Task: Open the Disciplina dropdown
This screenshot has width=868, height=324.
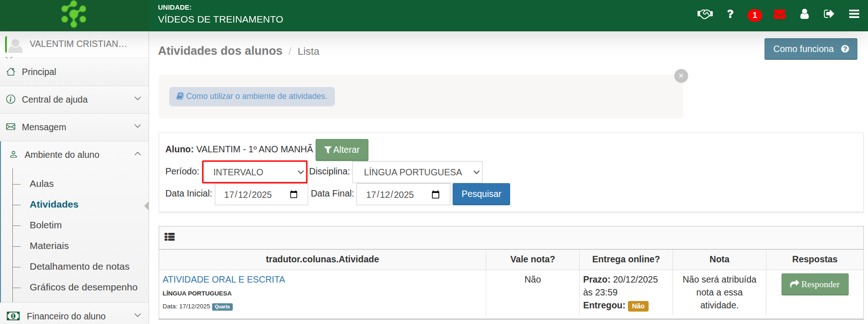Action: [x=417, y=172]
